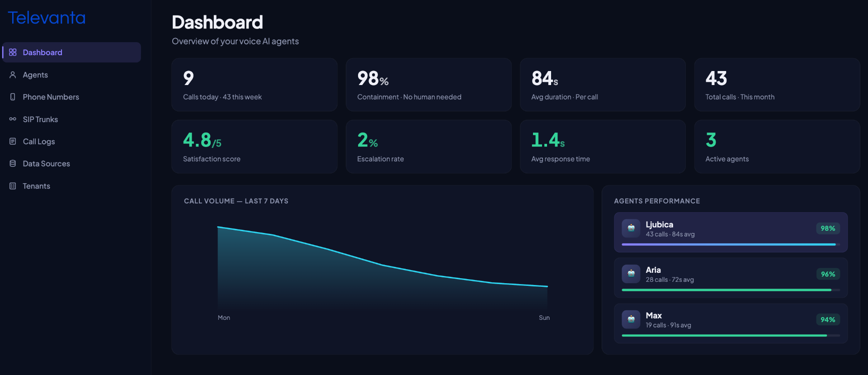Open the Dashboard menu item

coord(72,52)
